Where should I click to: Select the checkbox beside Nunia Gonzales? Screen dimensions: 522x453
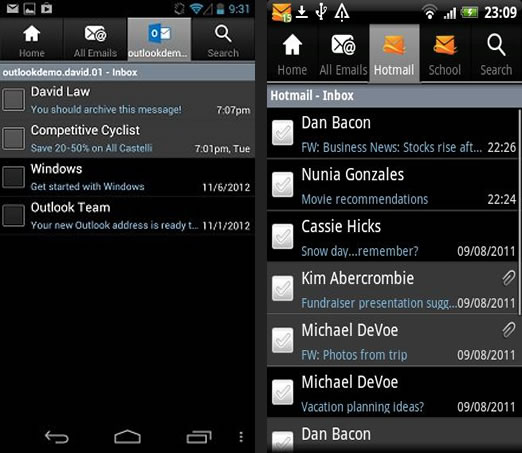point(282,184)
